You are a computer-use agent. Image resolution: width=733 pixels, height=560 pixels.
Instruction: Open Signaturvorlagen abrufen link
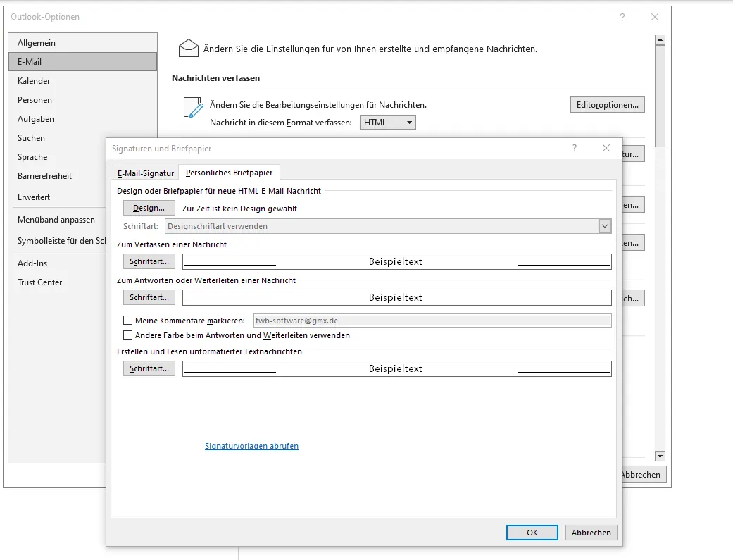(251, 446)
